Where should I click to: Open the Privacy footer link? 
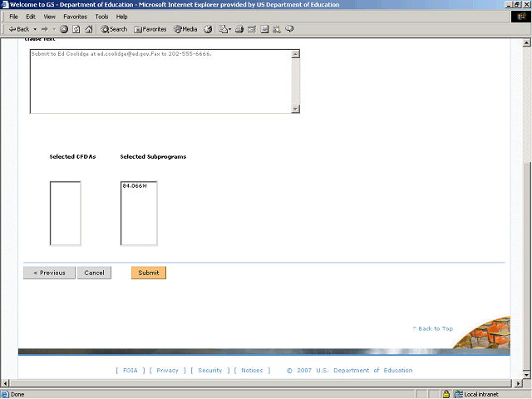point(167,370)
